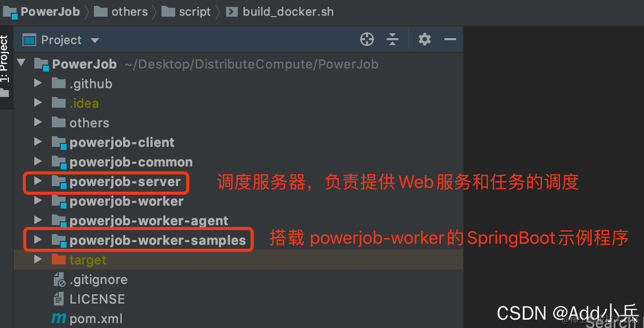Select powerjob-worker-agent module
Image resolution: width=644 pixels, height=328 pixels.
click(149, 221)
